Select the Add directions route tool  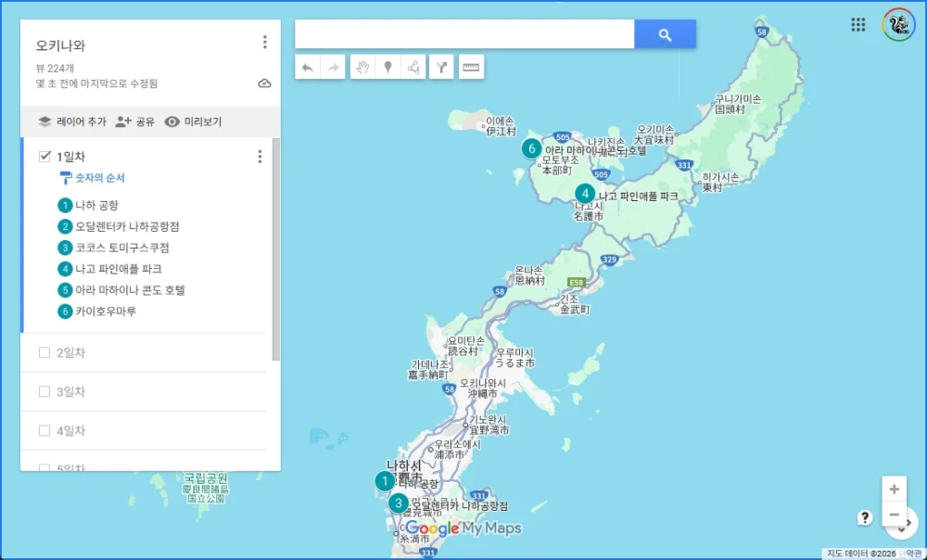point(441,67)
